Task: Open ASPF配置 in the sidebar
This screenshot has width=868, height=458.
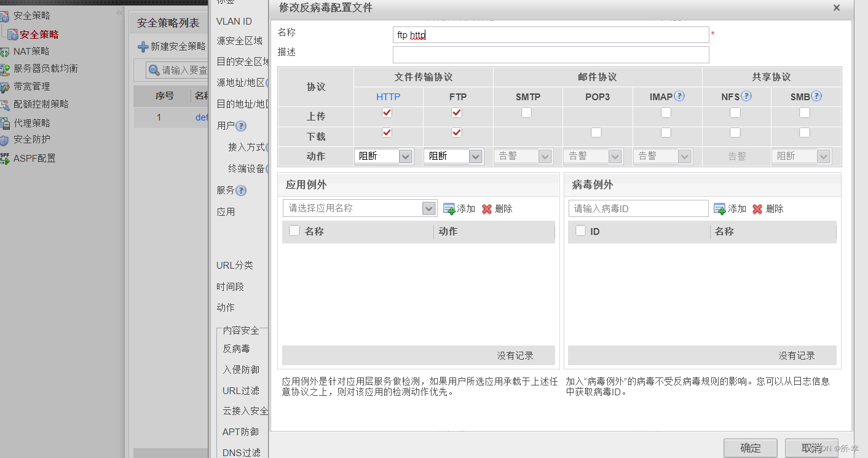Action: pos(34,159)
